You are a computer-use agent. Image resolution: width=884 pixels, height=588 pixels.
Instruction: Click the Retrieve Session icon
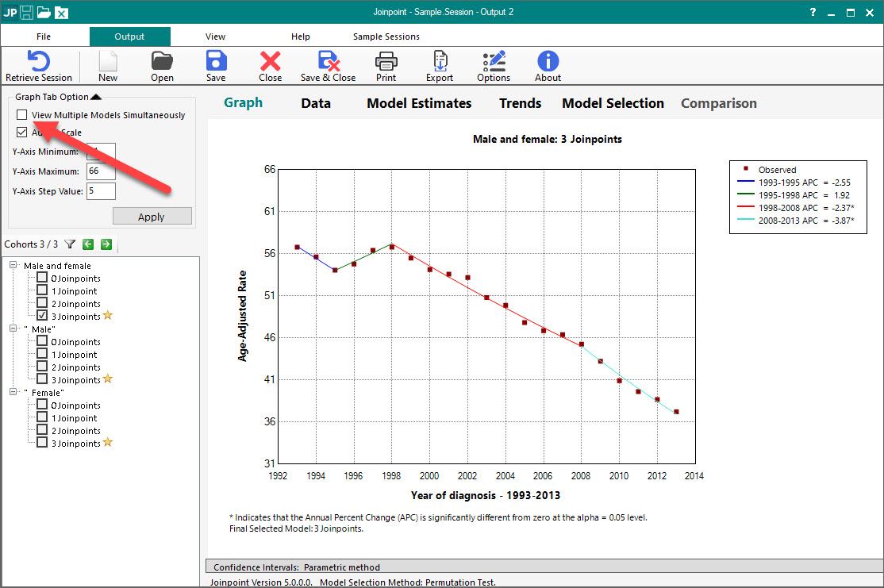[x=38, y=61]
